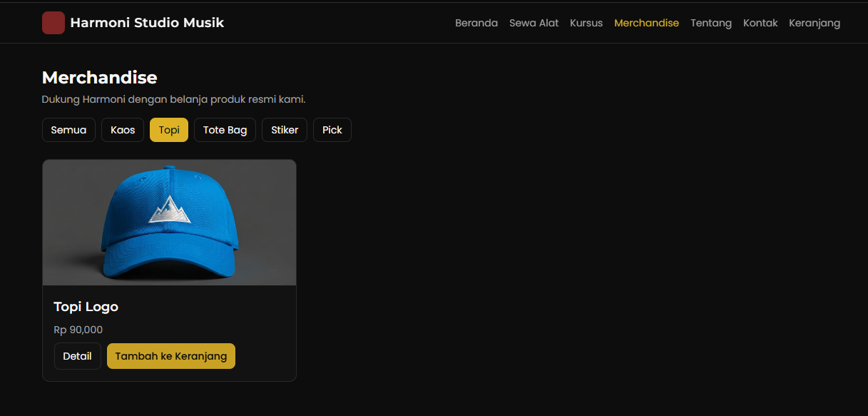The height and width of the screenshot is (416, 868).
Task: Toggle the active Topi filter chip
Action: click(x=169, y=130)
